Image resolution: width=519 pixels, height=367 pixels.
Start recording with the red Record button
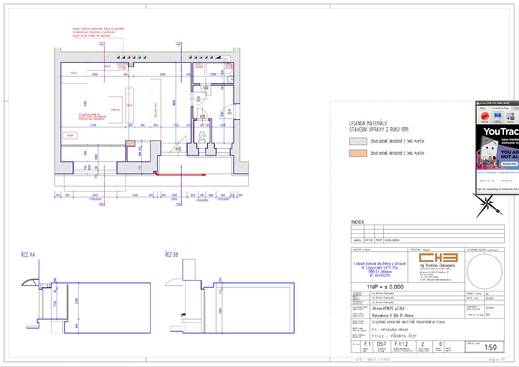click(485, 117)
